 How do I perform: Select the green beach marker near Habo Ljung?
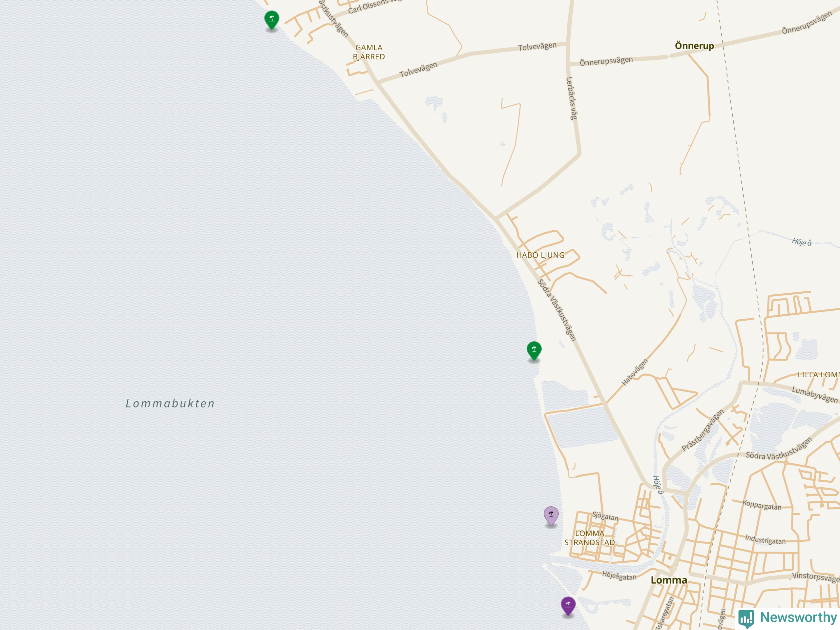[534, 350]
